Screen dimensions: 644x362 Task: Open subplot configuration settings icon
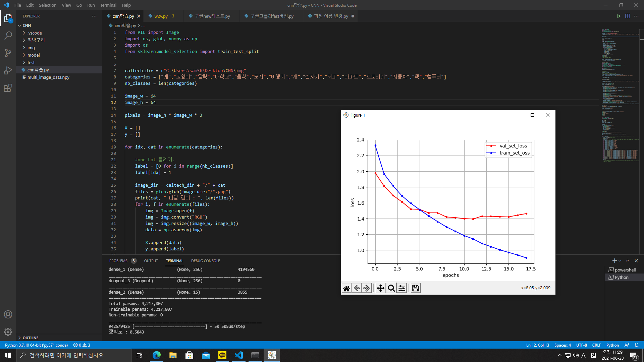click(402, 288)
